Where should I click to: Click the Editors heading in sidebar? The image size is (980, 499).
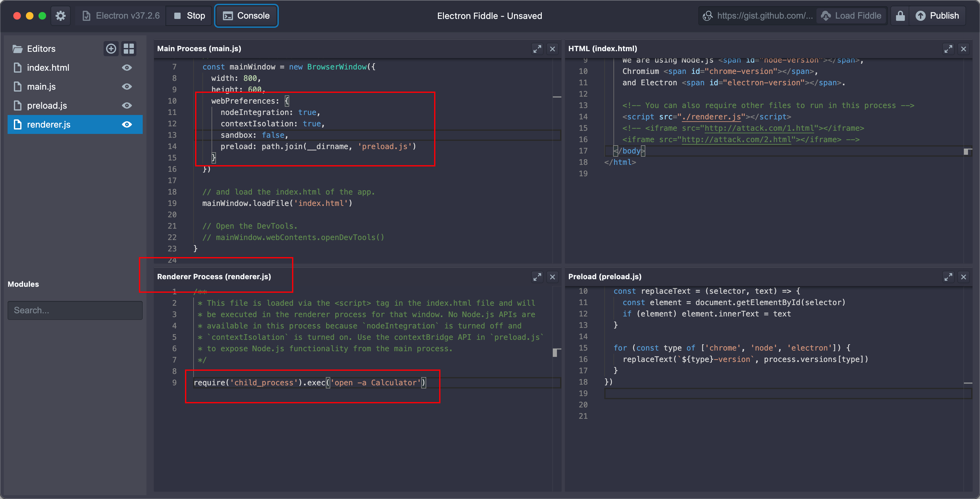point(41,49)
